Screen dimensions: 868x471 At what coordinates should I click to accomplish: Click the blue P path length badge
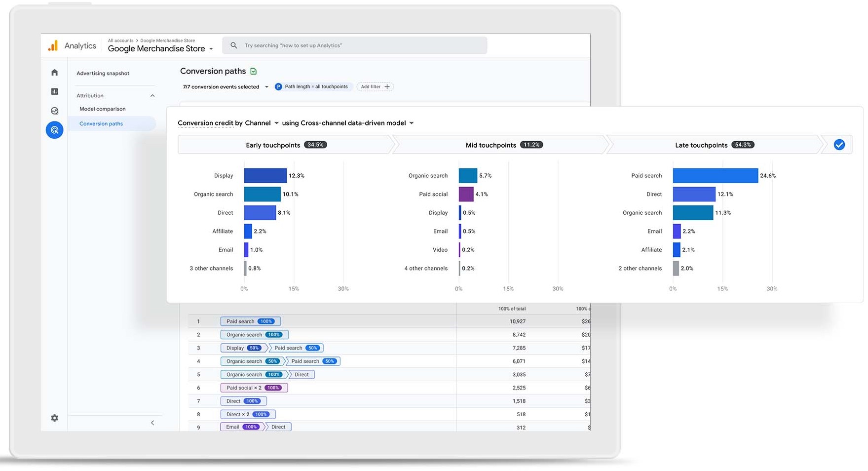click(278, 86)
